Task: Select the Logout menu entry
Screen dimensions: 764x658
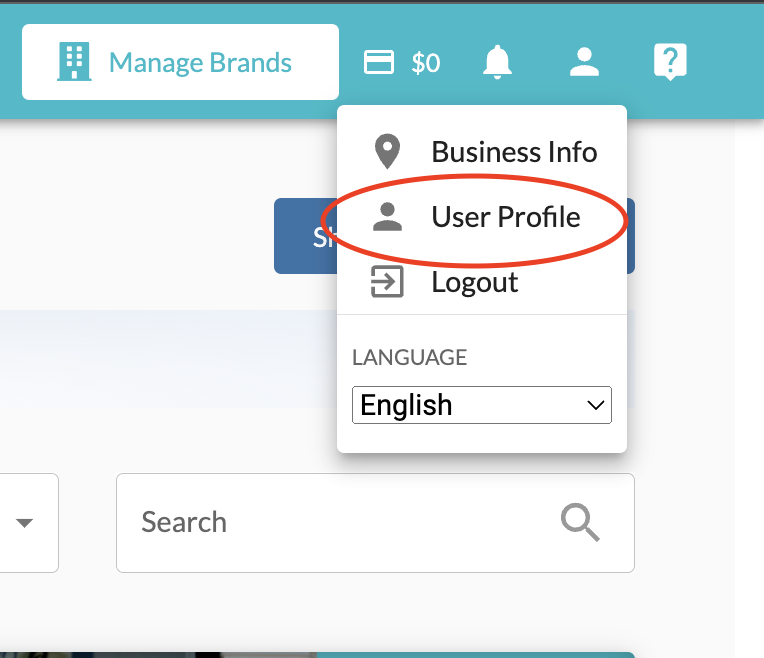Action: point(474,282)
